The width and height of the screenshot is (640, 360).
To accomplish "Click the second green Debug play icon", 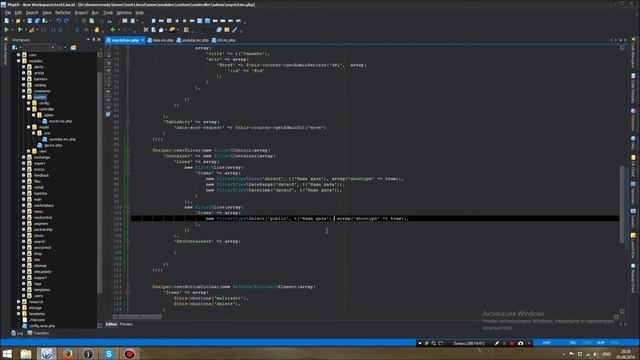I will (20, 30).
